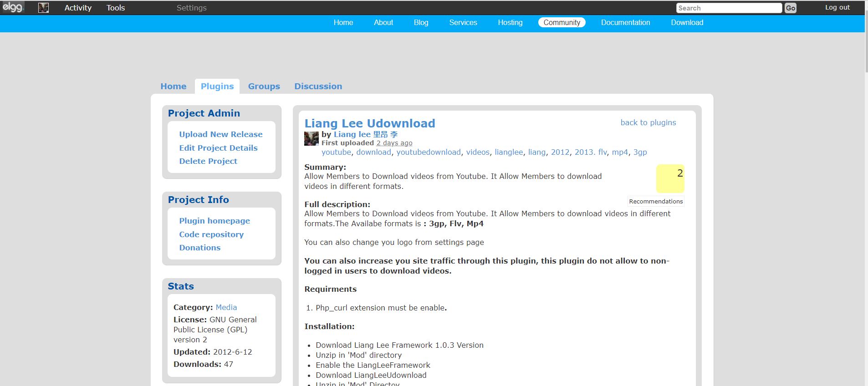Screen dimensions: 868x386
Task: Open Download in blue navigation
Action: [x=687, y=22]
